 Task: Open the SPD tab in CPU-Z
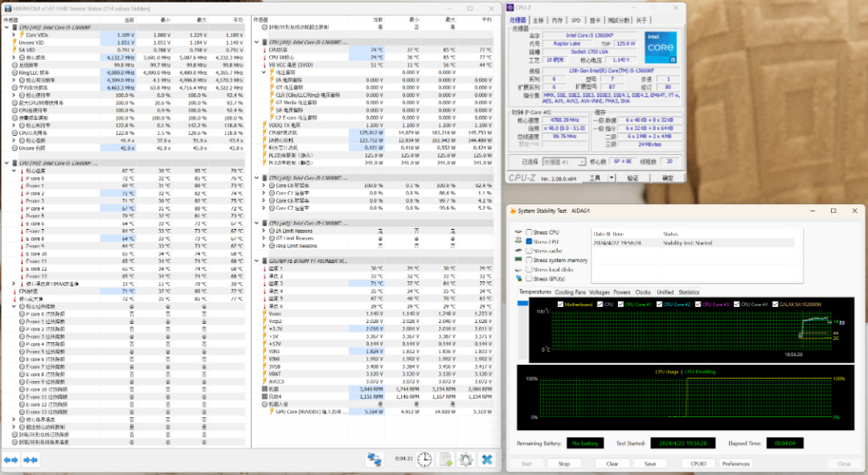tap(575, 20)
